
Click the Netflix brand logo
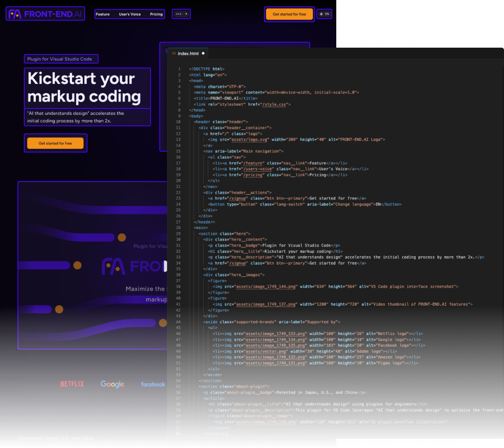pyautogui.click(x=72, y=384)
